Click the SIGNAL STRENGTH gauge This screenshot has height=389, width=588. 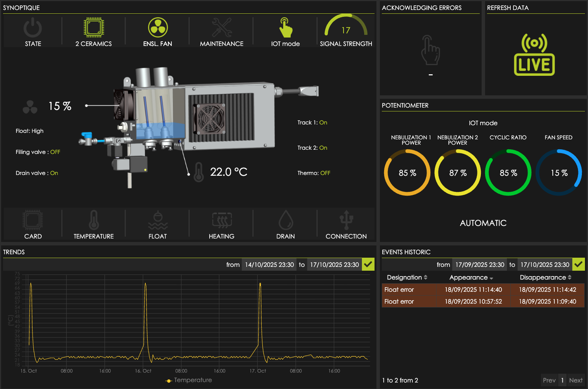click(346, 29)
